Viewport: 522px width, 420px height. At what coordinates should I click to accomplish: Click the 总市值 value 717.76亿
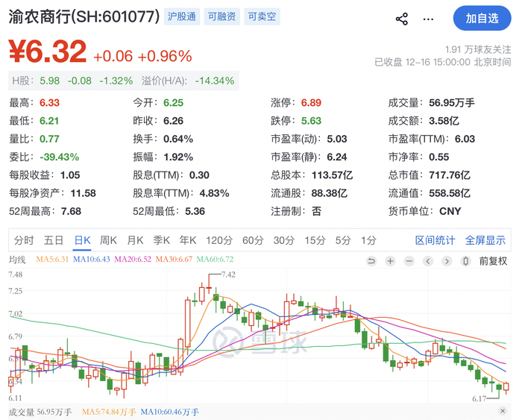click(x=450, y=175)
